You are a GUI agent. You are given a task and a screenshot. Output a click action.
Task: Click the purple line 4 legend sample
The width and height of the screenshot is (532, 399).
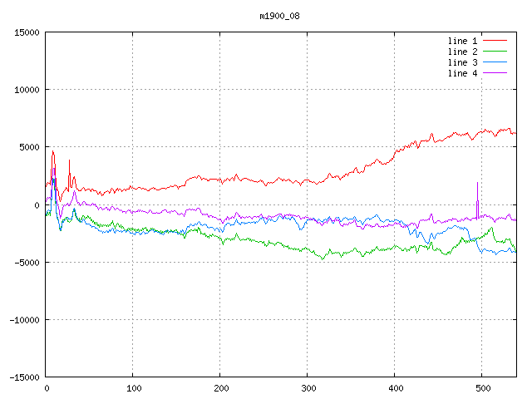(495, 73)
